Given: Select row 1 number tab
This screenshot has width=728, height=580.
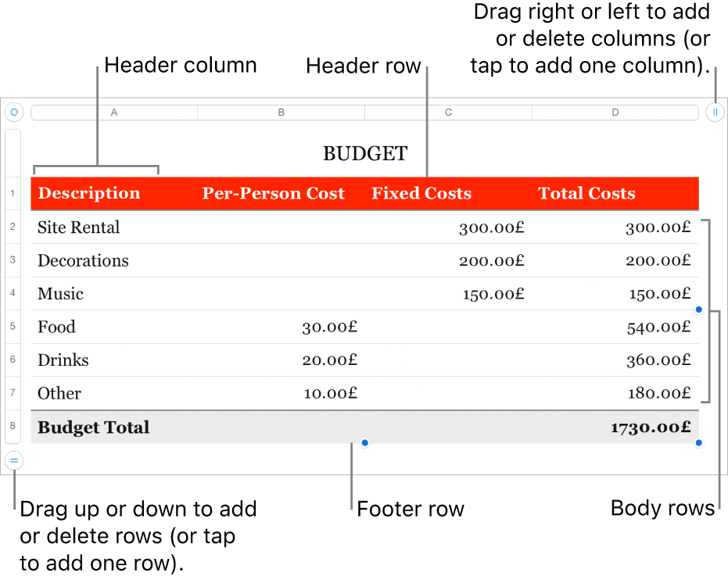Looking at the screenshot, I should [x=13, y=193].
